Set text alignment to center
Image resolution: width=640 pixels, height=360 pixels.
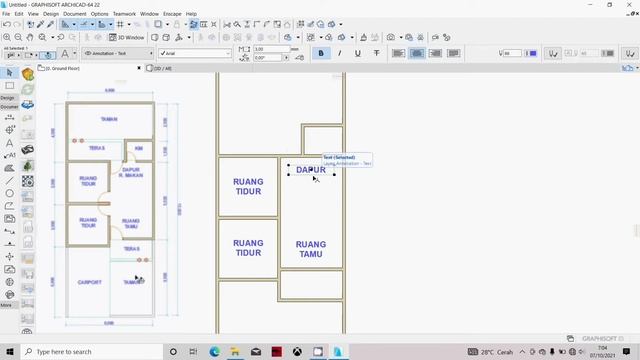[x=417, y=53]
